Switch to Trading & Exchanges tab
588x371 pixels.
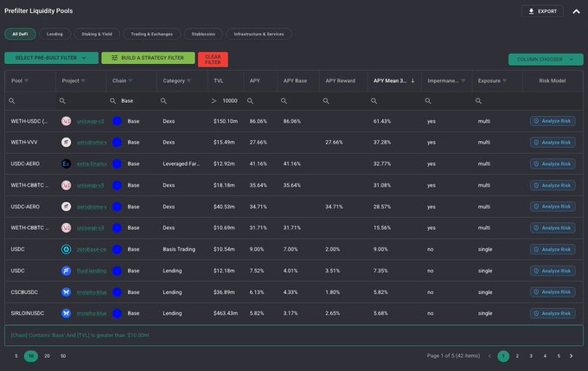click(152, 34)
